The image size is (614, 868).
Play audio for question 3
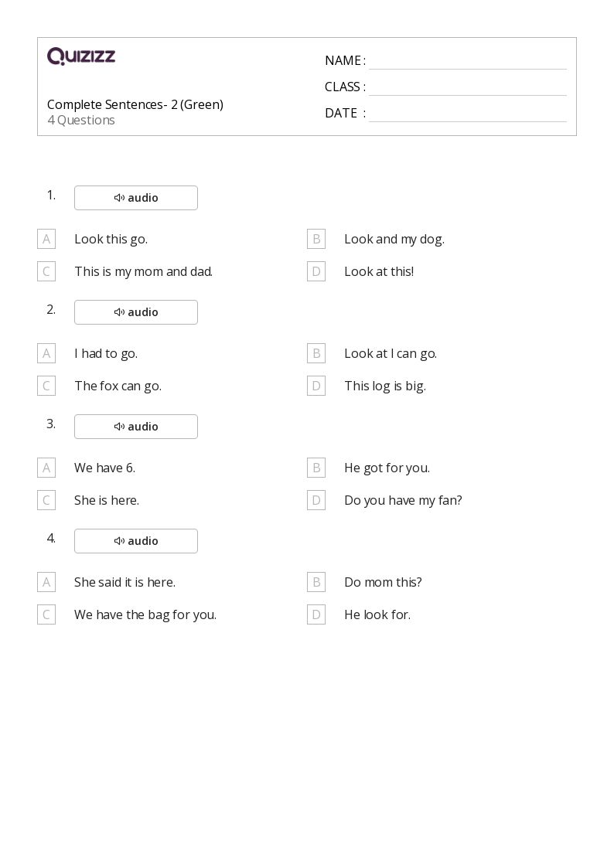(135, 426)
